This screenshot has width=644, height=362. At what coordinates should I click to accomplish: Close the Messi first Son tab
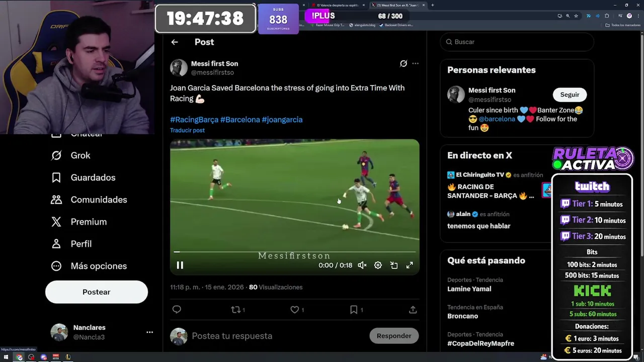424,5
